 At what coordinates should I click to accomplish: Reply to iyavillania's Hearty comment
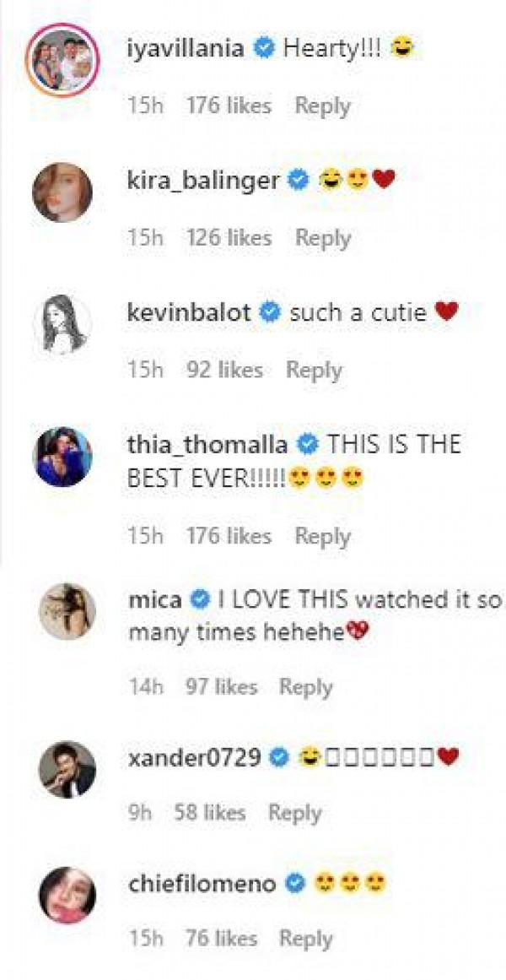tap(322, 106)
